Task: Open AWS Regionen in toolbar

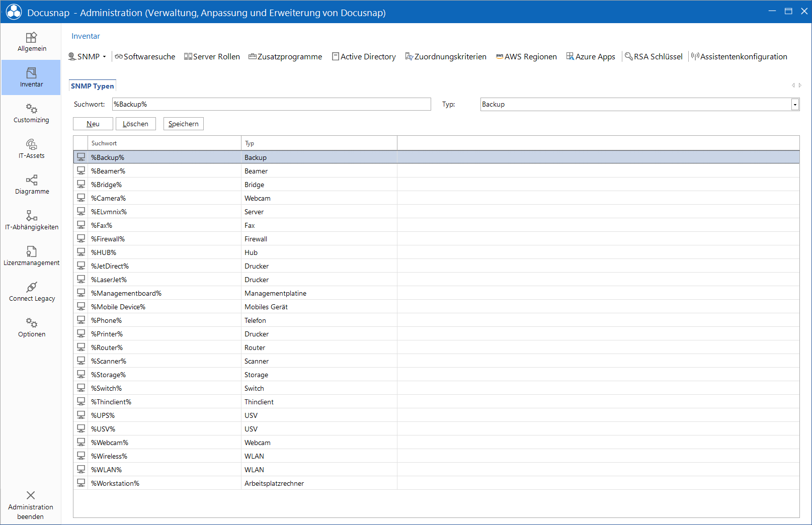Action: pos(526,56)
